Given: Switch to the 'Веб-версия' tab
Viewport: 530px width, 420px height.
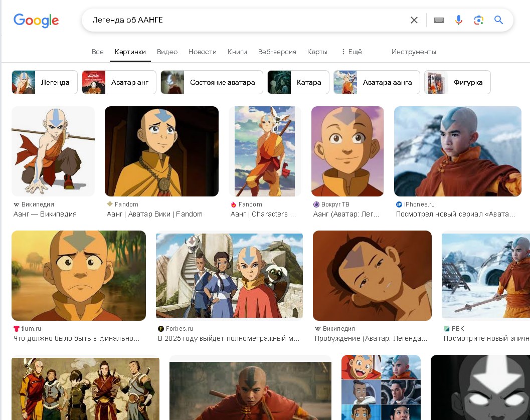Looking at the screenshot, I should (x=277, y=52).
